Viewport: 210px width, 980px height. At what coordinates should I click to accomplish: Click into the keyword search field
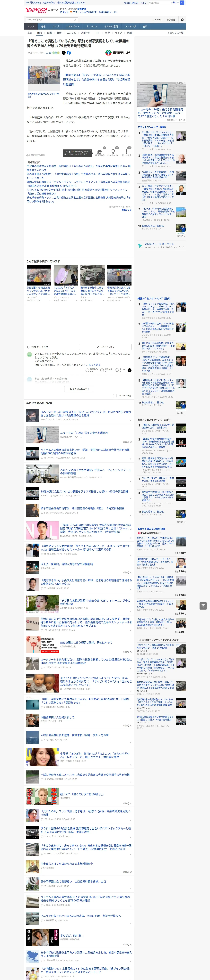[49, 20]
